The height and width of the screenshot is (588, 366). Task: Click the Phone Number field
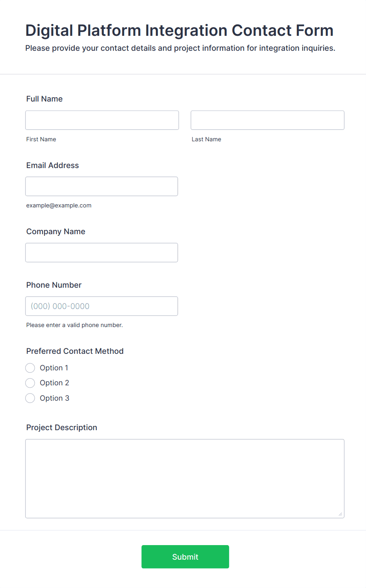pyautogui.click(x=102, y=306)
